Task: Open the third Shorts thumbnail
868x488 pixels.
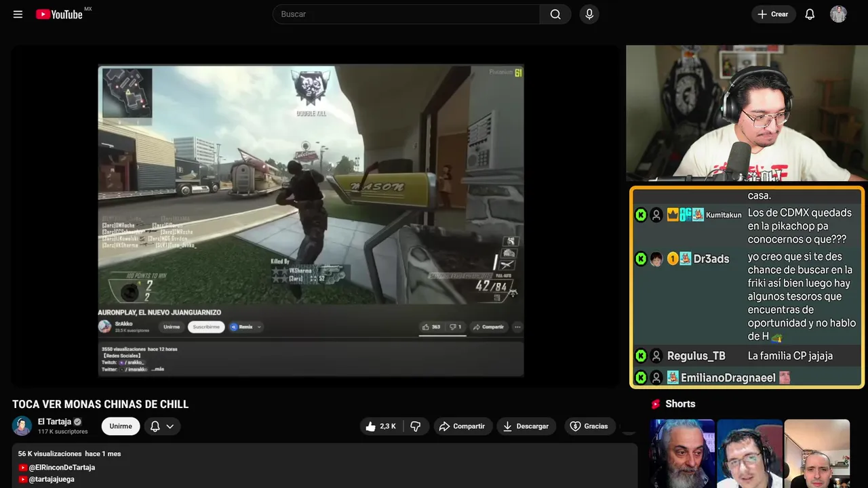Action: click(816, 453)
